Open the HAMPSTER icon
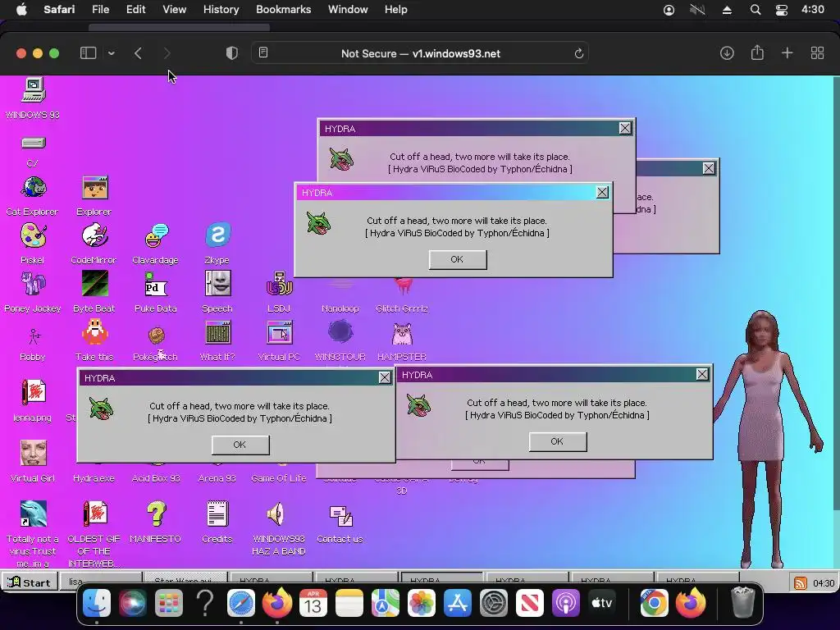This screenshot has height=630, width=840. click(x=402, y=335)
